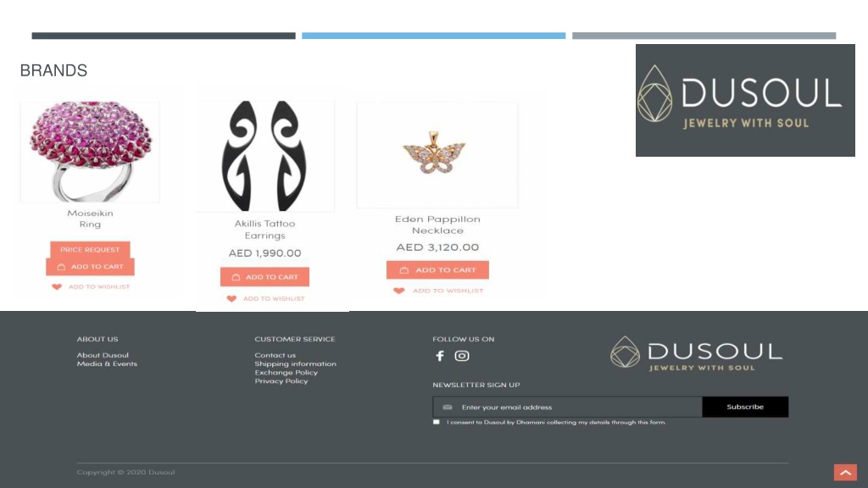Viewport: 868px width, 488px height.
Task: Click the large Dusoul Jewelry With Soul banner
Action: tap(745, 100)
